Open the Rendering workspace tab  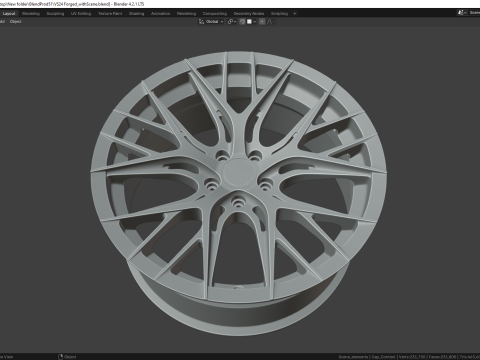pyautogui.click(x=186, y=14)
